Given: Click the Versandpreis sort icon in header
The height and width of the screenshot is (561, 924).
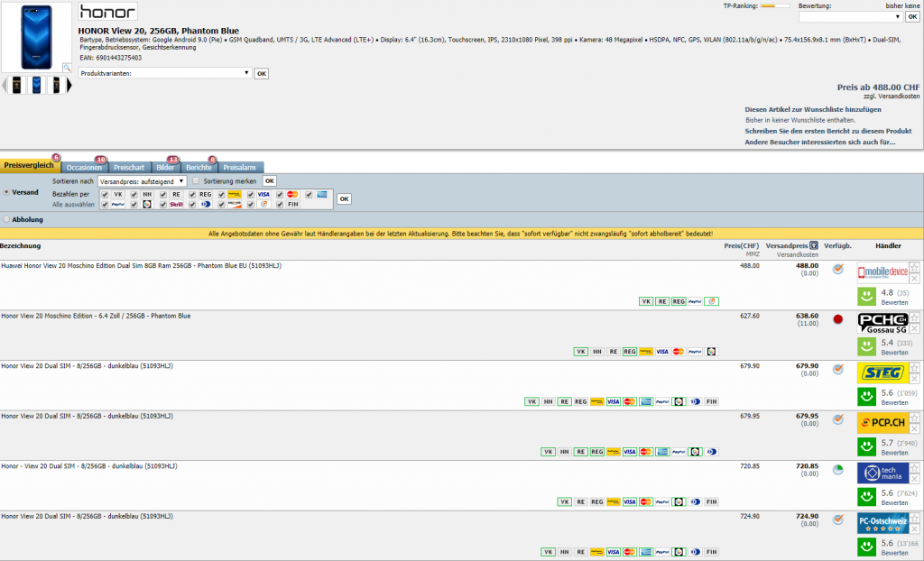Looking at the screenshot, I should click(814, 245).
